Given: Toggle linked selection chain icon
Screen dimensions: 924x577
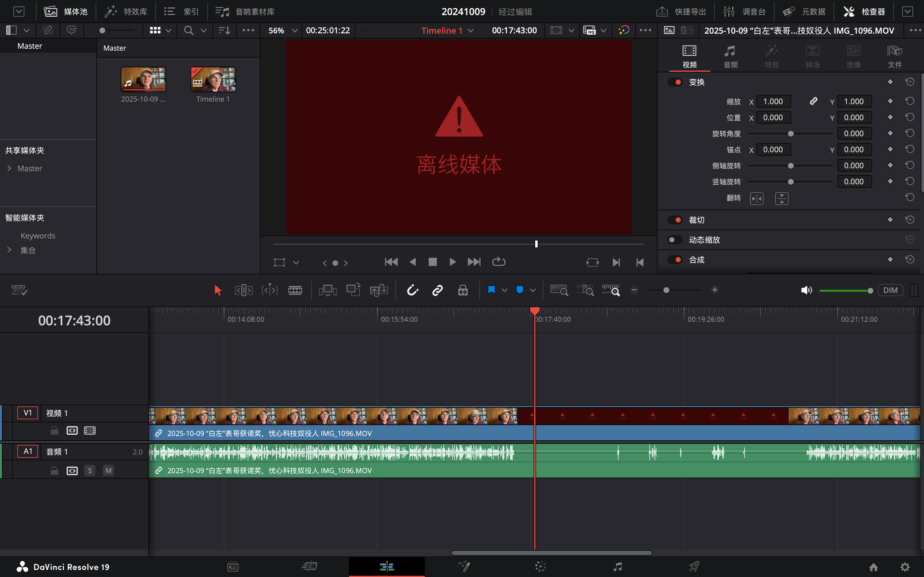Looking at the screenshot, I should click(437, 290).
